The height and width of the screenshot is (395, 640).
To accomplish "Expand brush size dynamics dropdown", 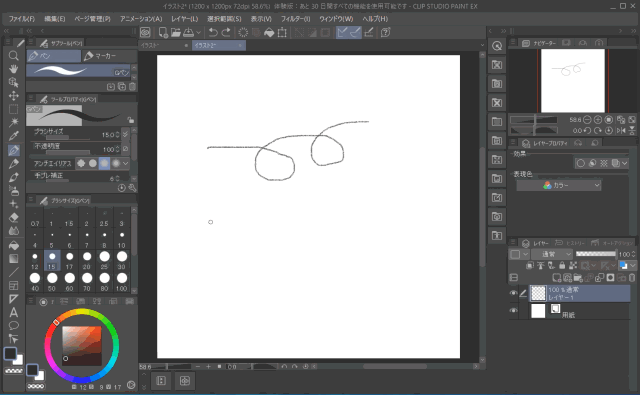I will pos(125,134).
